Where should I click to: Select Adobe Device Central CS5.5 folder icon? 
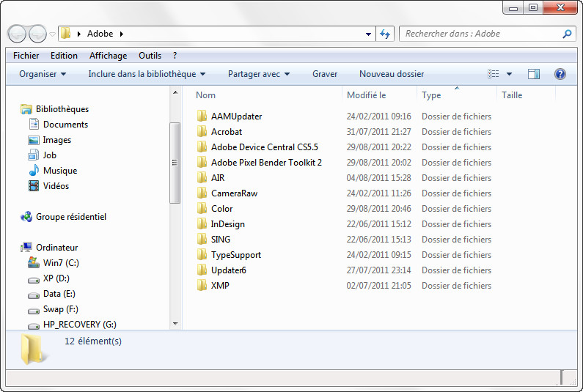[x=202, y=147]
